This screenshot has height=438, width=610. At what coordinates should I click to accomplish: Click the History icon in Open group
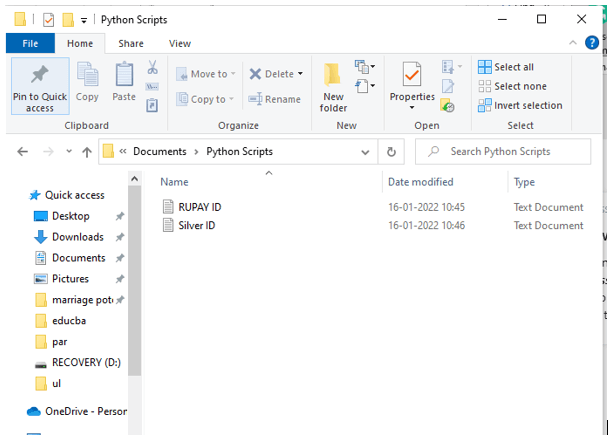pos(448,105)
